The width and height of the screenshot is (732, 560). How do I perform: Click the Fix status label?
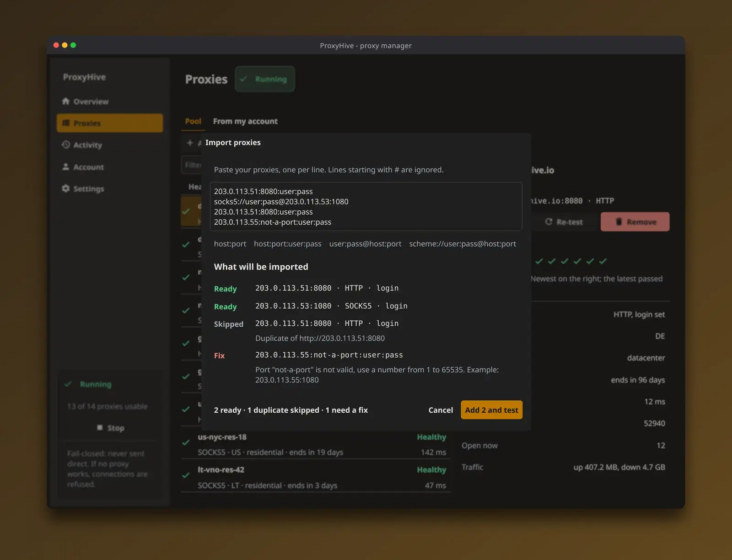click(x=219, y=355)
